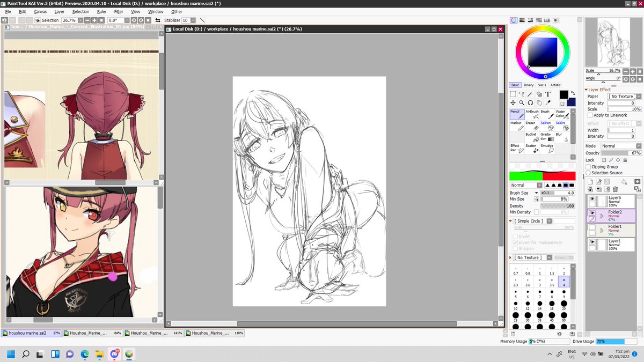The width and height of the screenshot is (644, 362).
Task: Undo the last action in toolbar
Action: click(4, 20)
